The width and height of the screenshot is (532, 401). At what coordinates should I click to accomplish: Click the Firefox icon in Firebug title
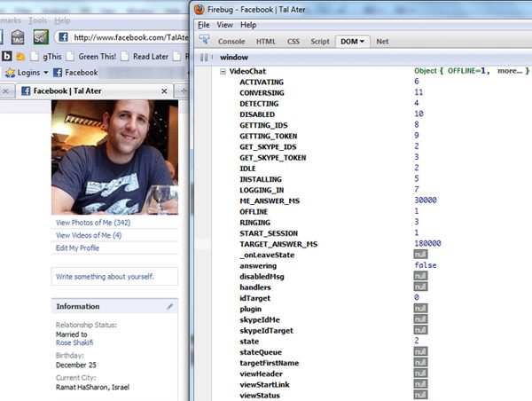198,9
